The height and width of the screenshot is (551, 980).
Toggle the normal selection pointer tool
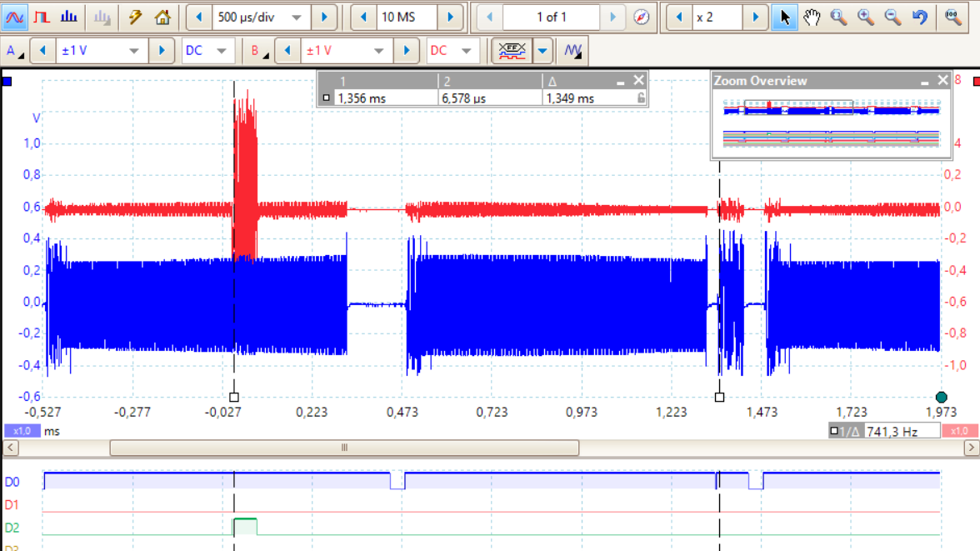click(784, 17)
